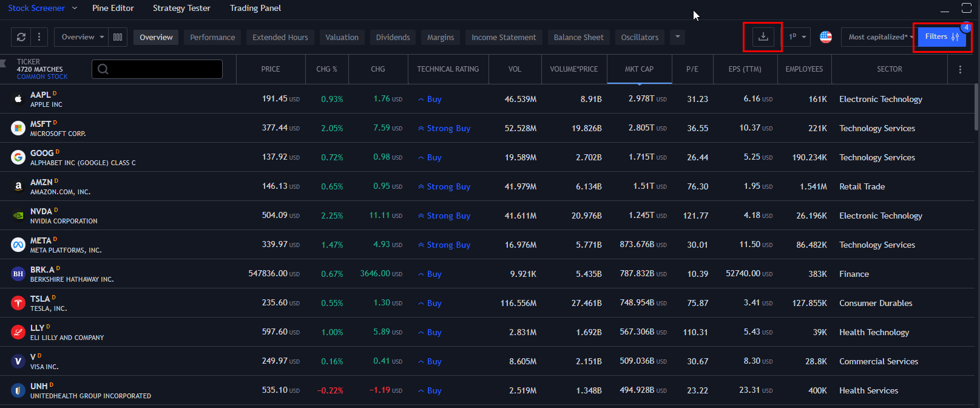Click the UnitedHealth logo in UNH row
The image size is (980, 408).
pyautogui.click(x=18, y=390)
